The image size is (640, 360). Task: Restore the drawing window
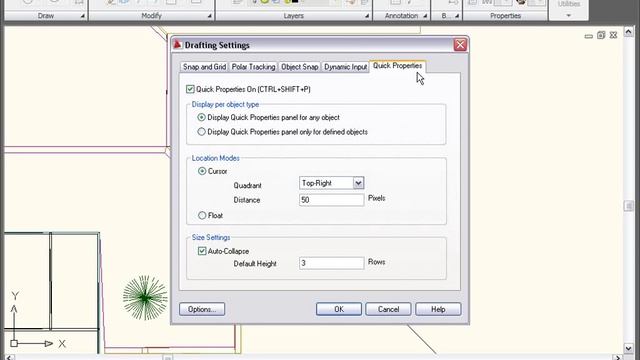click(x=601, y=36)
